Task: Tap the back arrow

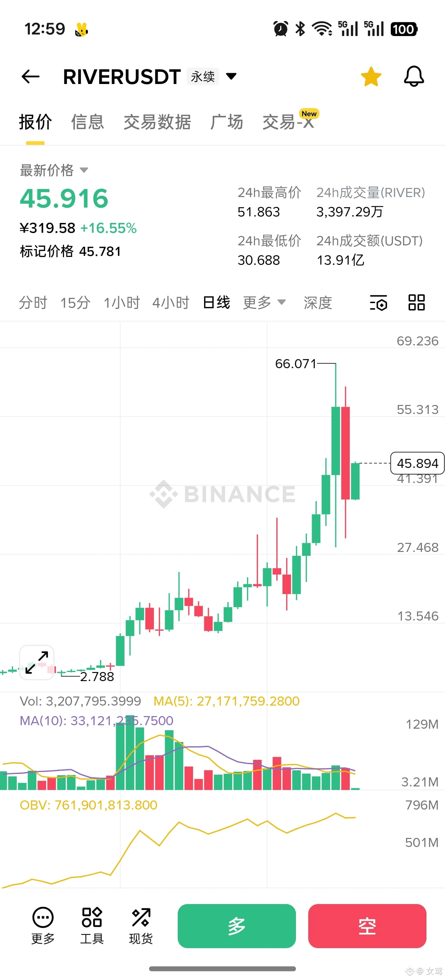Action: point(30,76)
